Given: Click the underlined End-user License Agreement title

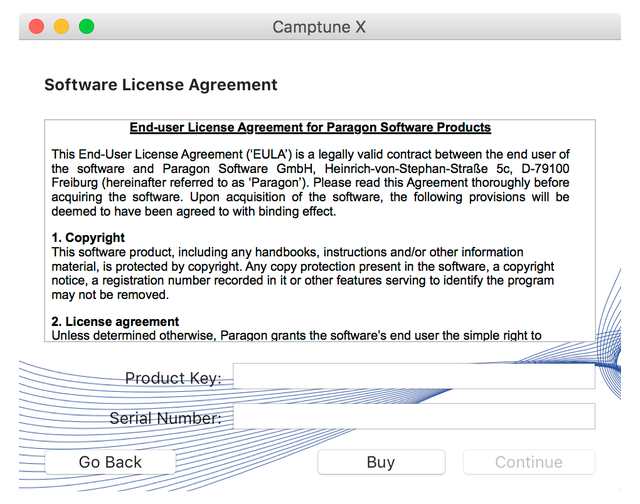Looking at the screenshot, I should pos(310,128).
